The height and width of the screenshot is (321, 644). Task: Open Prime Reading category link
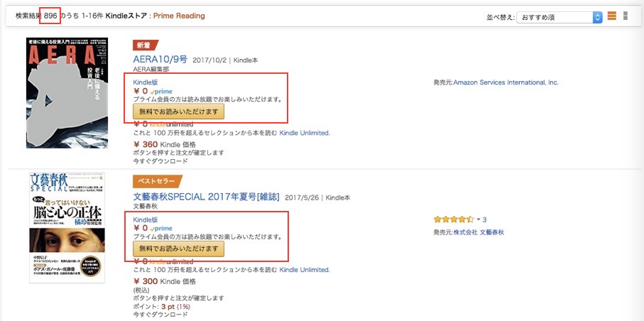point(179,16)
